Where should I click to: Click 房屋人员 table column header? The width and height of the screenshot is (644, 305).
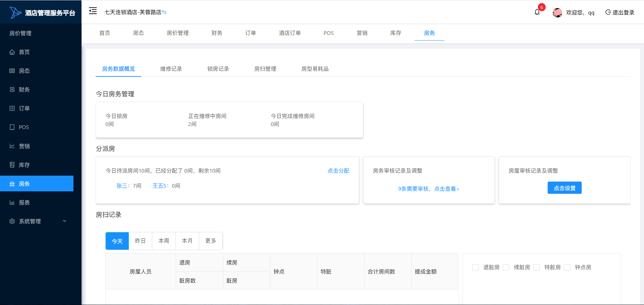click(141, 271)
